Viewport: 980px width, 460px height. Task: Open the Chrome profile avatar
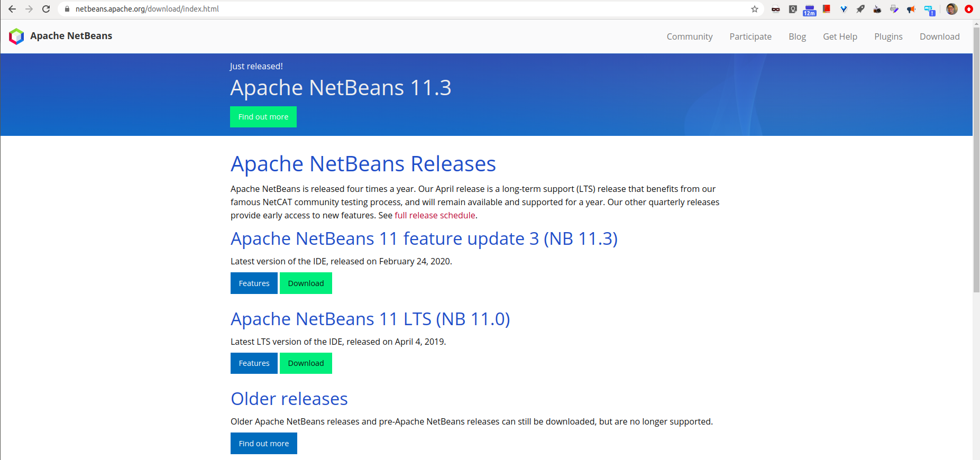(x=952, y=9)
